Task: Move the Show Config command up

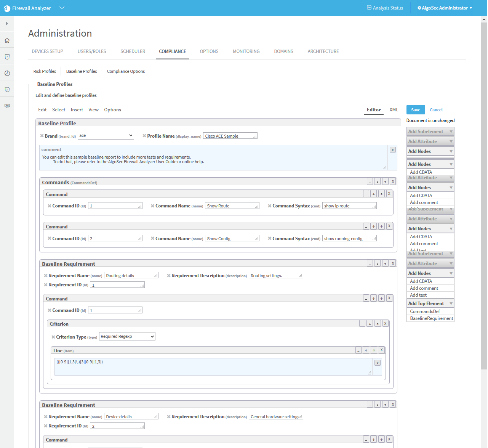Action: 381,226
